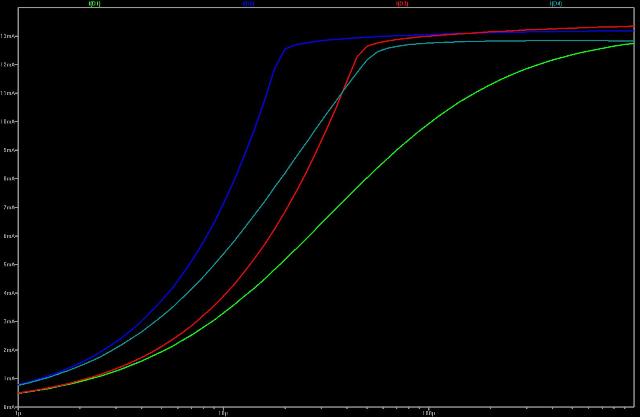Click the red I(D3) trace label

401,4
